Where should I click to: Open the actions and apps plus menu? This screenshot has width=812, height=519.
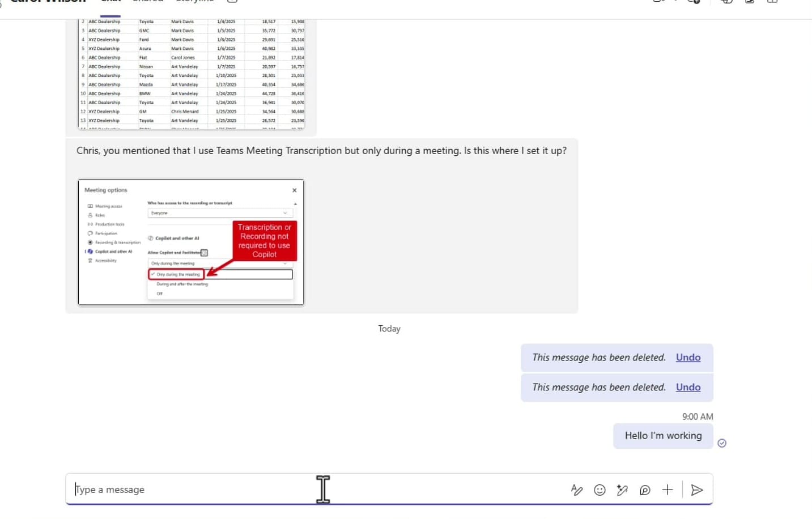[668, 490]
